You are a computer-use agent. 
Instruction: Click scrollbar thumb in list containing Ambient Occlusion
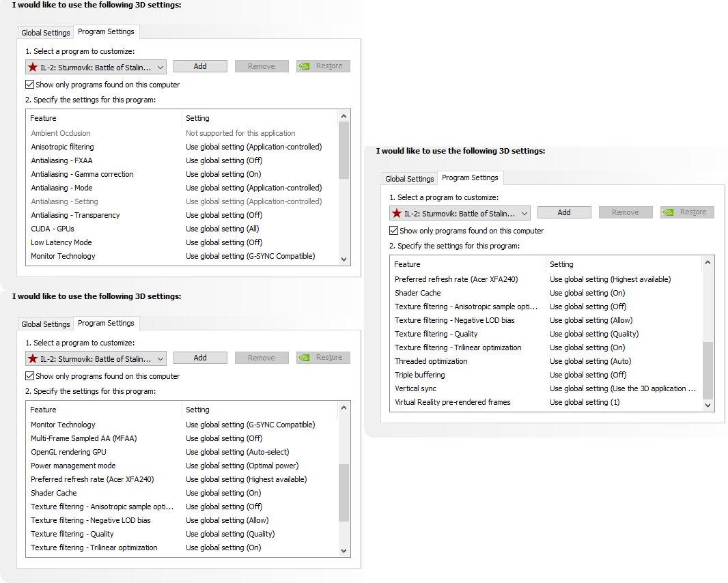pyautogui.click(x=344, y=150)
